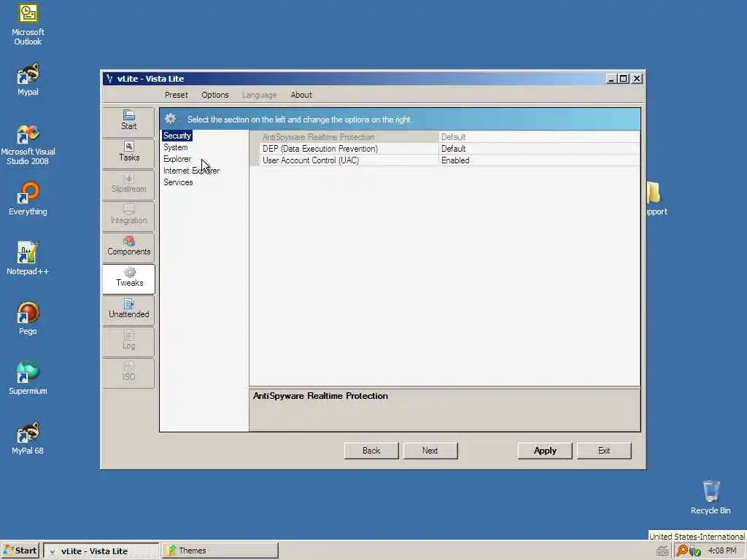Open the Unattended section
The height and width of the screenshot is (560, 747).
(x=128, y=309)
